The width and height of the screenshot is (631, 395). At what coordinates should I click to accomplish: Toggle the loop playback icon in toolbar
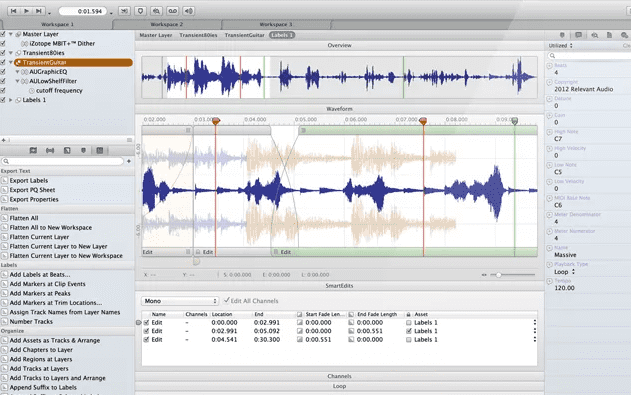(x=173, y=11)
